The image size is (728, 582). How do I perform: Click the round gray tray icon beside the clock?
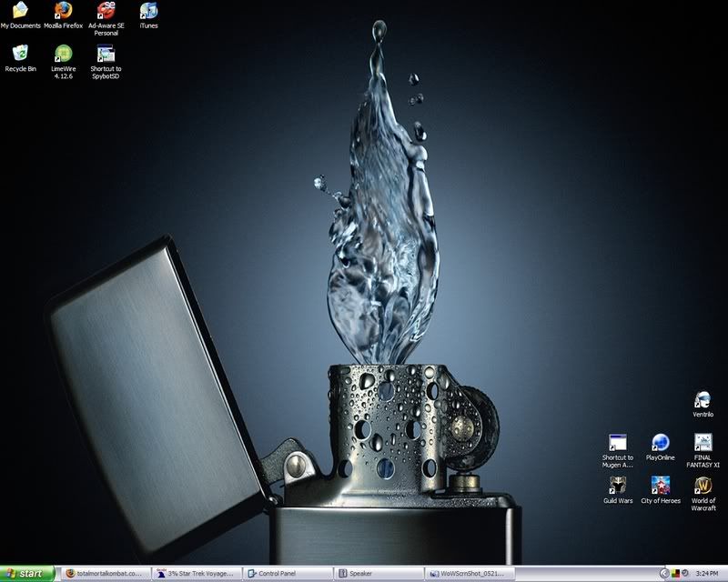click(685, 574)
